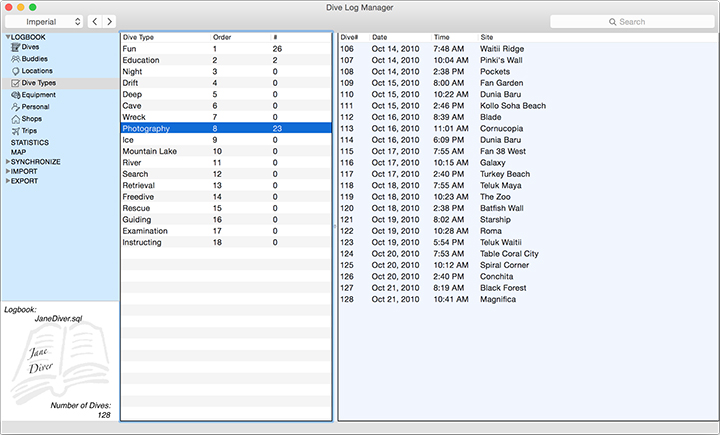Open the Personal sidebar icon
The image size is (720, 435).
[15, 107]
